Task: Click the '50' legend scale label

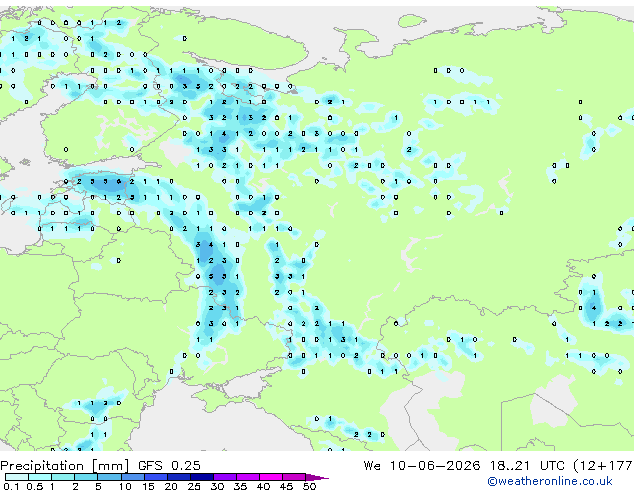Action: click(x=309, y=486)
